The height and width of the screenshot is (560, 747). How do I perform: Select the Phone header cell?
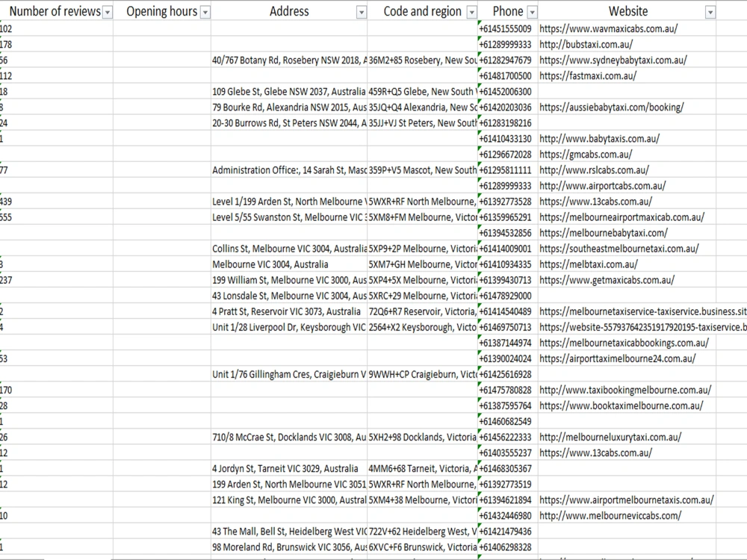point(508,11)
